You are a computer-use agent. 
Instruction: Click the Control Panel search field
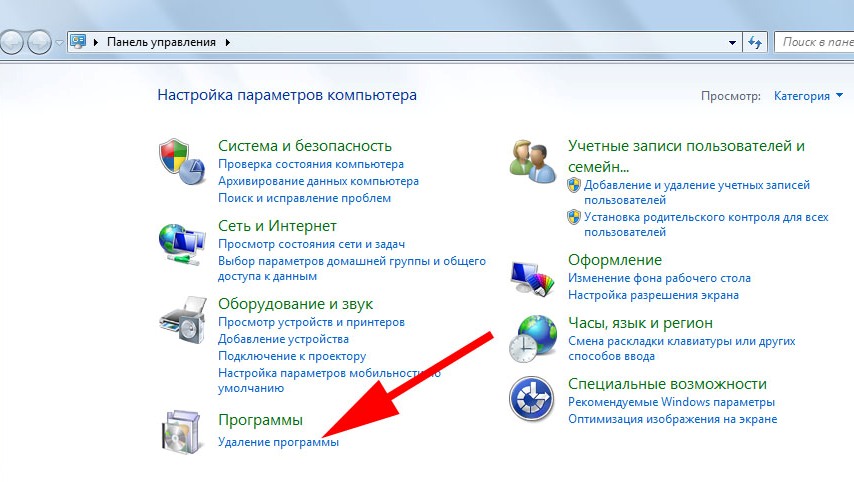(814, 42)
